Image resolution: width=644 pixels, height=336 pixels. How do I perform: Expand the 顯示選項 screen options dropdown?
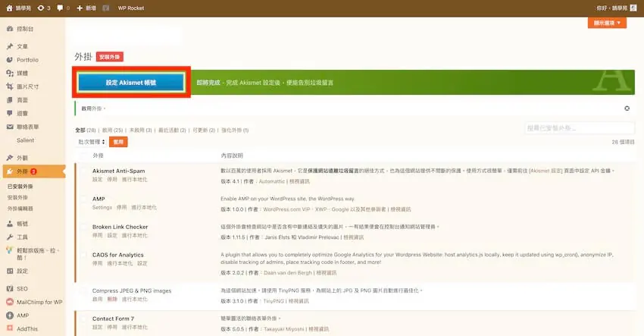[x=607, y=23]
